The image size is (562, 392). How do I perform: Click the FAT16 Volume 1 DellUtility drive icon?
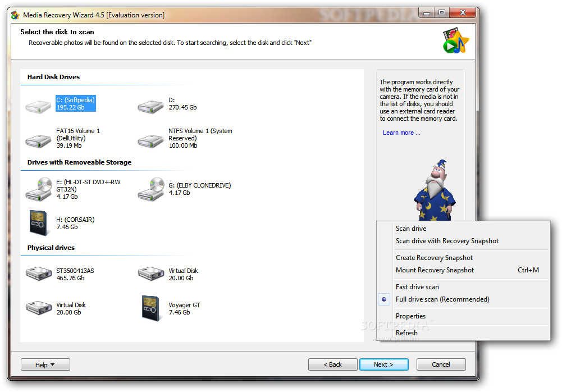point(38,140)
